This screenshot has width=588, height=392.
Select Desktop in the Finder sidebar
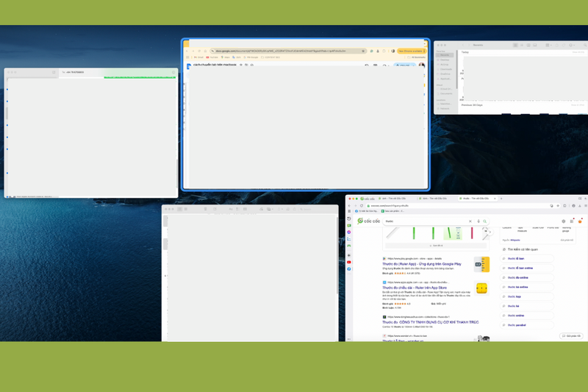[445, 60]
